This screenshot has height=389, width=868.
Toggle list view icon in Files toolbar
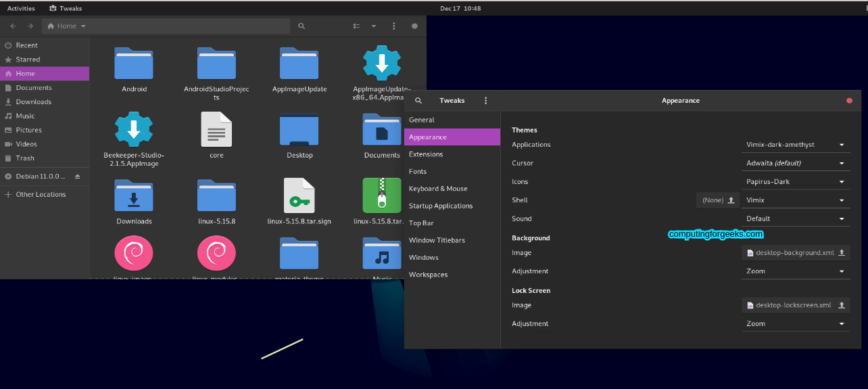point(357,26)
